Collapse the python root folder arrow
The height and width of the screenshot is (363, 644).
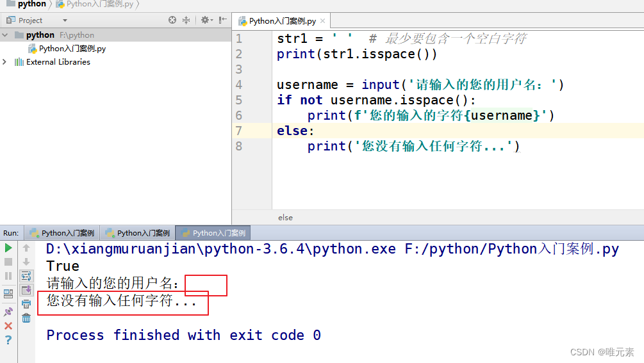pyautogui.click(x=5, y=35)
